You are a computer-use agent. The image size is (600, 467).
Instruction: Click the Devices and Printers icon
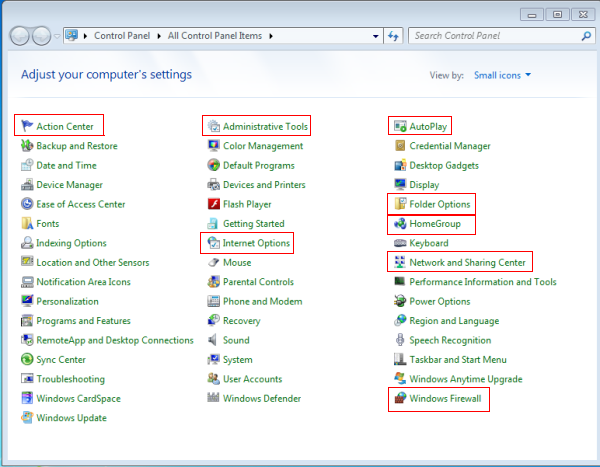tap(214, 185)
